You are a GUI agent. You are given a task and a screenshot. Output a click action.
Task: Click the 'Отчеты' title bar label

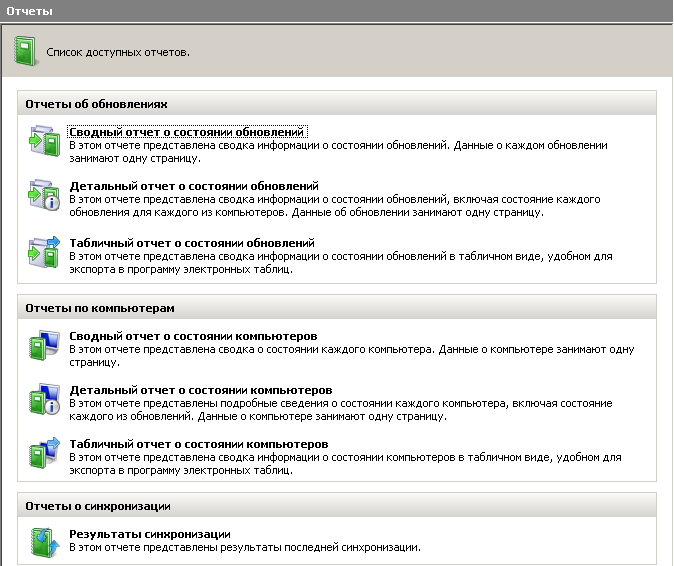29,11
